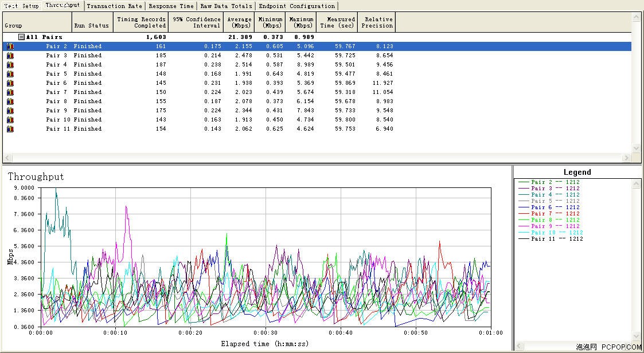The image size is (644, 353).
Task: Click the table's vertical scrollbar down arrow
Action: 636,148
